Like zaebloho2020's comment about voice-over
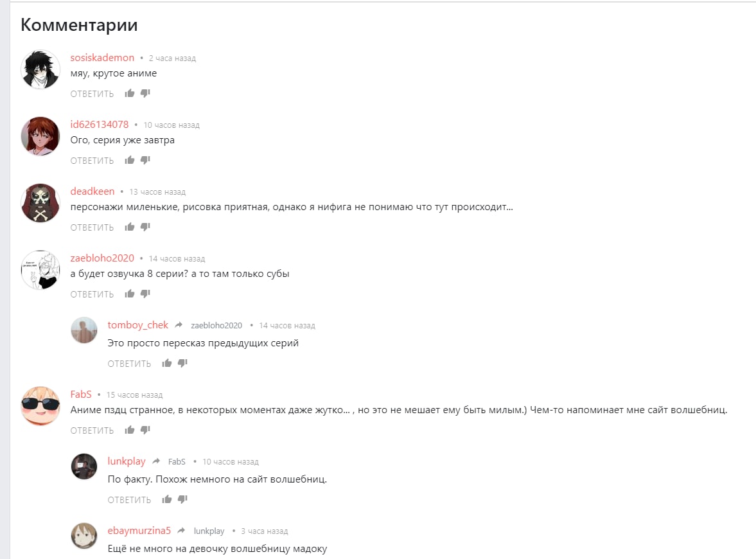This screenshot has width=756, height=559. tap(129, 294)
